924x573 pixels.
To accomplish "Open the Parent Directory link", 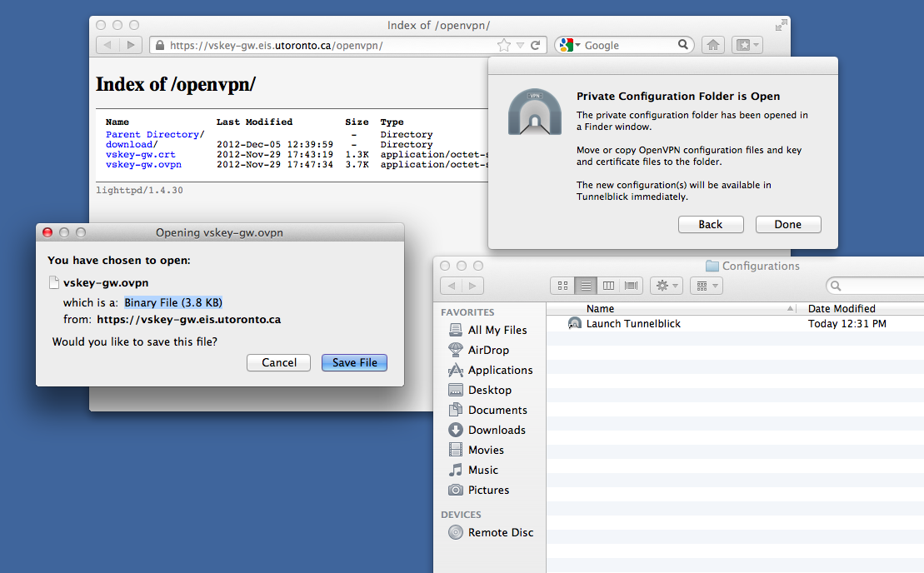I will [x=152, y=134].
